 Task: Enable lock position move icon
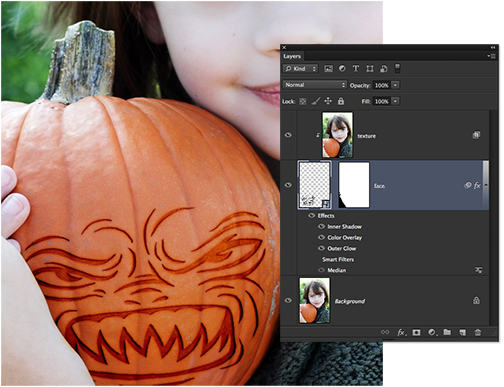[328, 101]
